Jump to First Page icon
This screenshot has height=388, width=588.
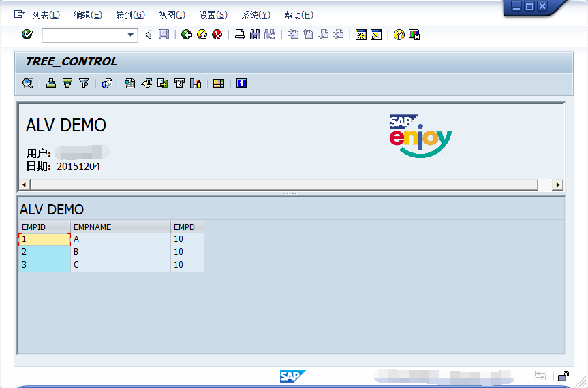[293, 35]
